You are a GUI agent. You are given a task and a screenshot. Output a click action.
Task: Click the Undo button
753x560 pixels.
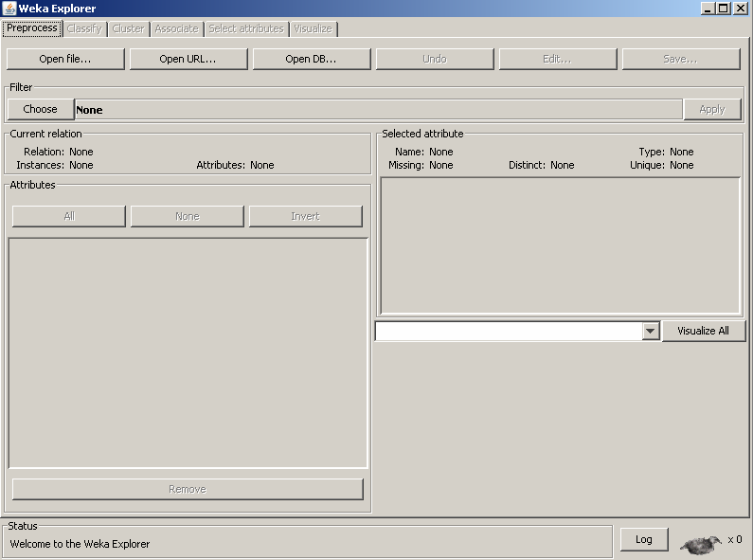tap(435, 59)
